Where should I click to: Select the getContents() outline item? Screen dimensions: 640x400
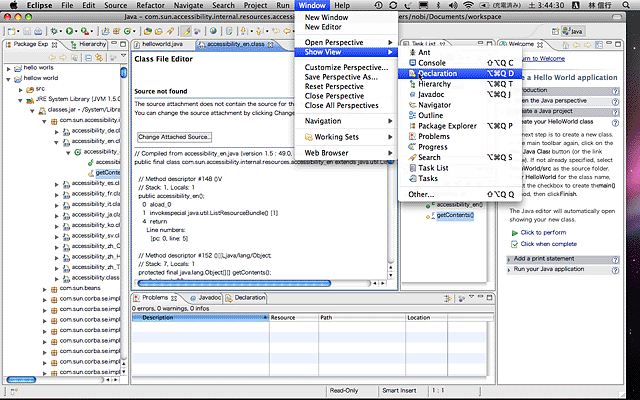[x=455, y=215]
